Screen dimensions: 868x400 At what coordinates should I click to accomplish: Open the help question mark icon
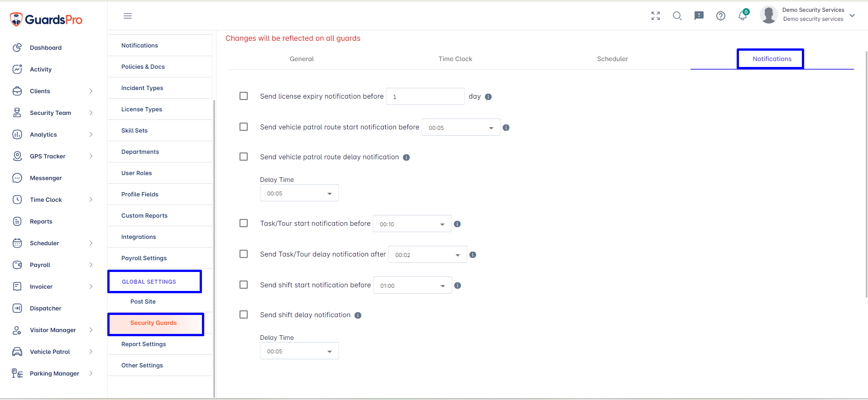click(721, 16)
